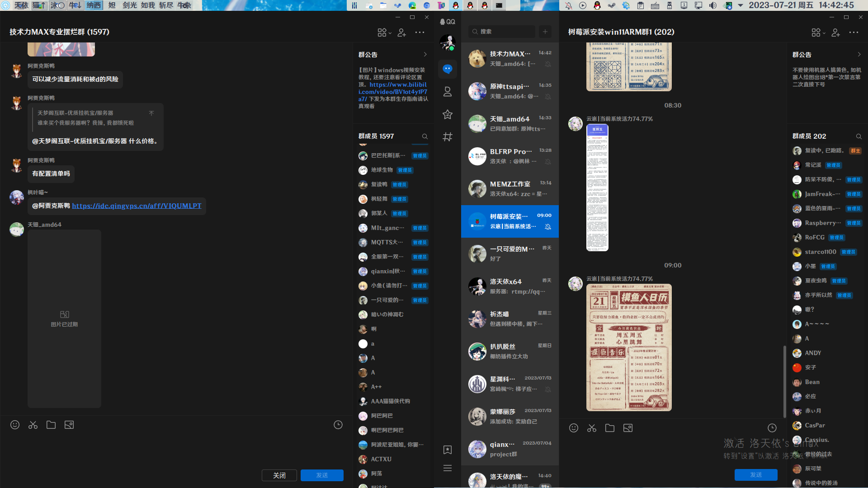Expand the 群公告 arrow in the 树莓派 group
The image size is (868, 488).
(859, 54)
